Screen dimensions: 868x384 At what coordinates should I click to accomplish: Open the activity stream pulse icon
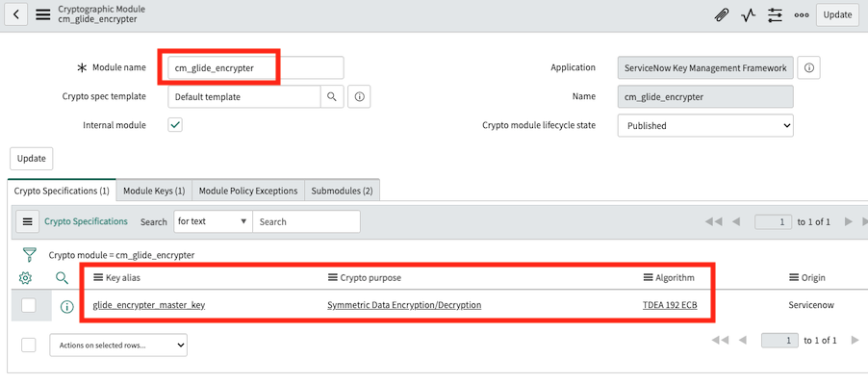[x=748, y=15]
